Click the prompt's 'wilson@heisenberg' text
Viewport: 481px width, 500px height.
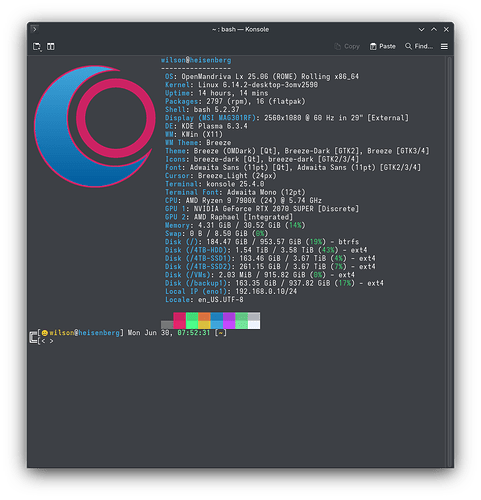coord(85,333)
